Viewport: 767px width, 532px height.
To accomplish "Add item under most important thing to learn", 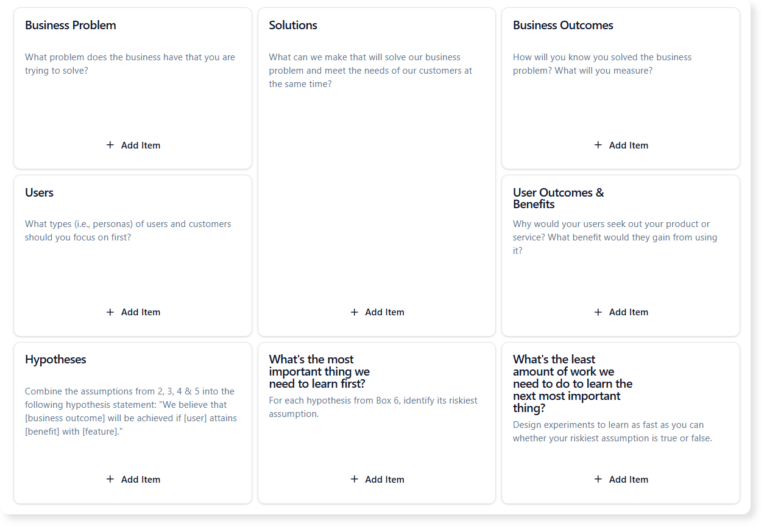I will pos(376,479).
